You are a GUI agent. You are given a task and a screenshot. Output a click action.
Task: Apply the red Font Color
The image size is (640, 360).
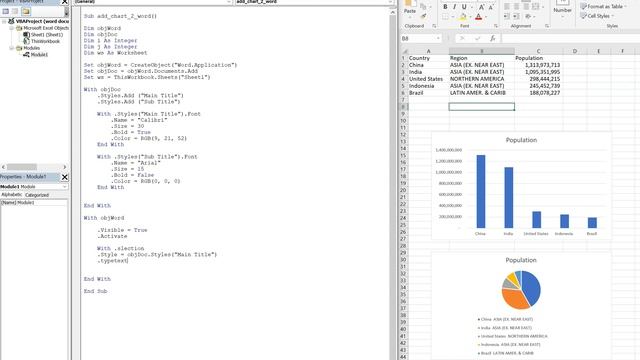tap(478, 17)
